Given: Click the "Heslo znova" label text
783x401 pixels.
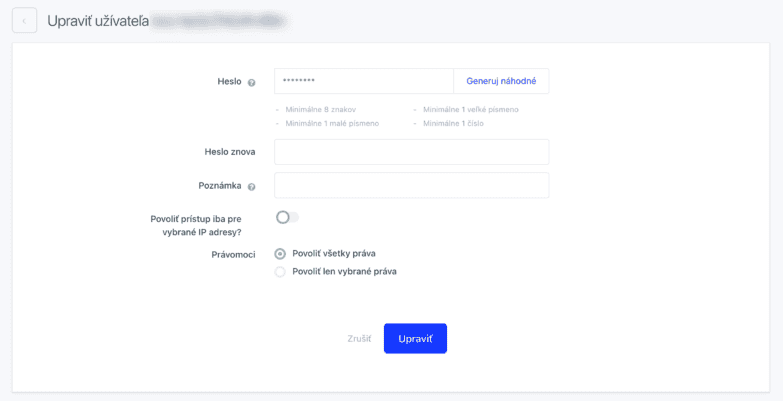Looking at the screenshot, I should [x=229, y=152].
